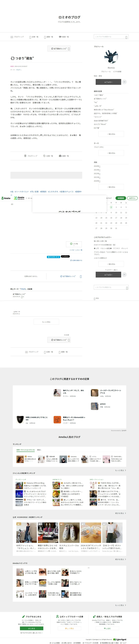The width and height of the screenshot is (139, 644).
Task: Click the X ポスト share button
Action: [x=65, y=257]
